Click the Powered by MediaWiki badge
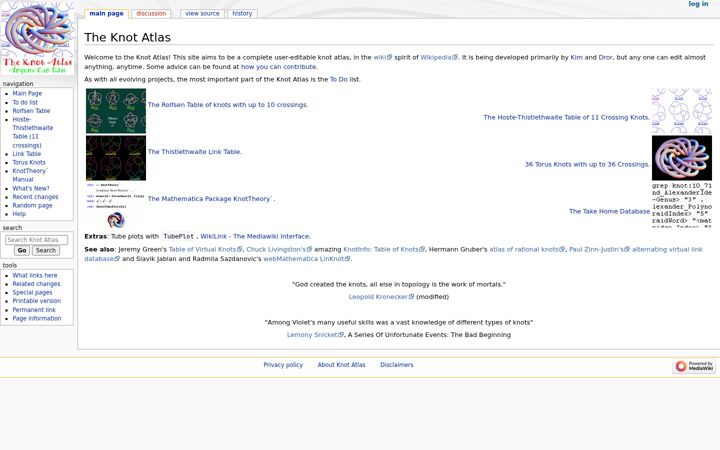 [694, 366]
